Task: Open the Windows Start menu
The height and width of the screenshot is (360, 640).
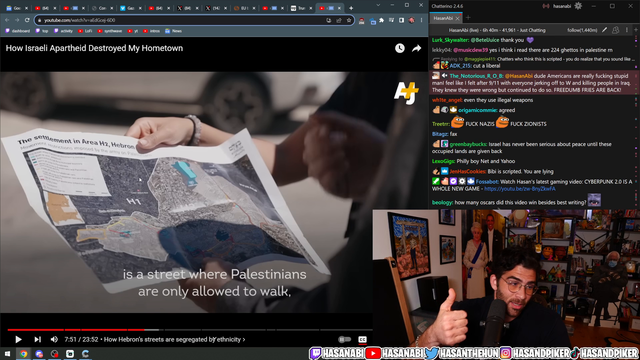Action: coord(7,353)
